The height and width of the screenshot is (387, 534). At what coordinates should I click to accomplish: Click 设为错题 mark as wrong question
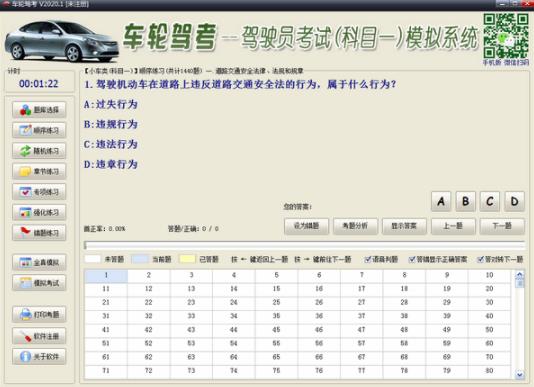pos(307,226)
